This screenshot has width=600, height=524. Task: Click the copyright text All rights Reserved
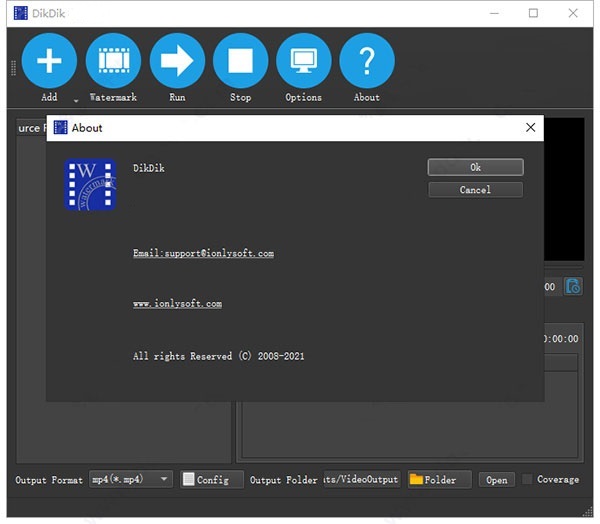coord(218,356)
